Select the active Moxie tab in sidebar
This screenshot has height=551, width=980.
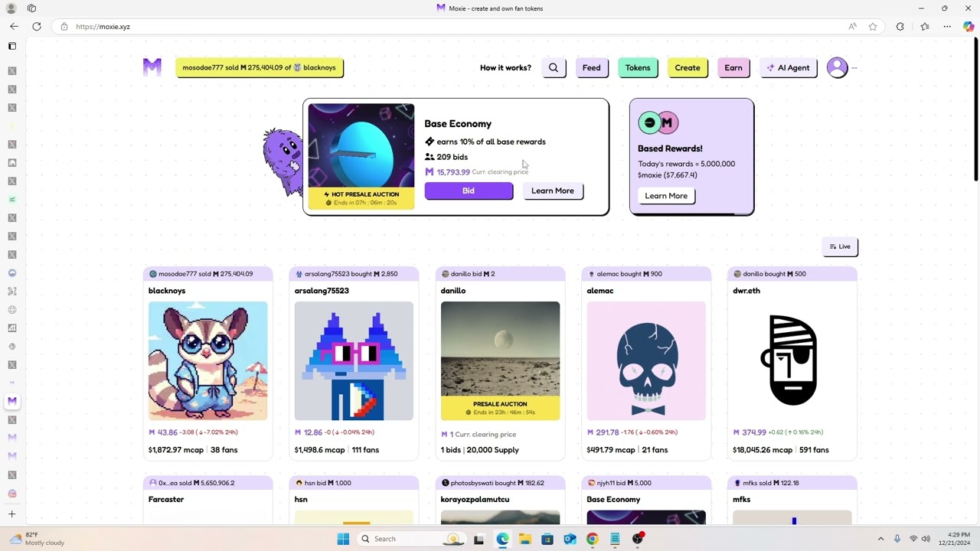[11, 401]
